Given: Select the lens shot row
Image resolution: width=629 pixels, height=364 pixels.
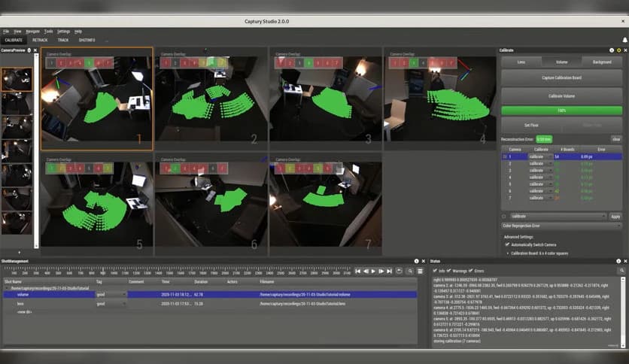Looking at the screenshot, I should coord(210,304).
